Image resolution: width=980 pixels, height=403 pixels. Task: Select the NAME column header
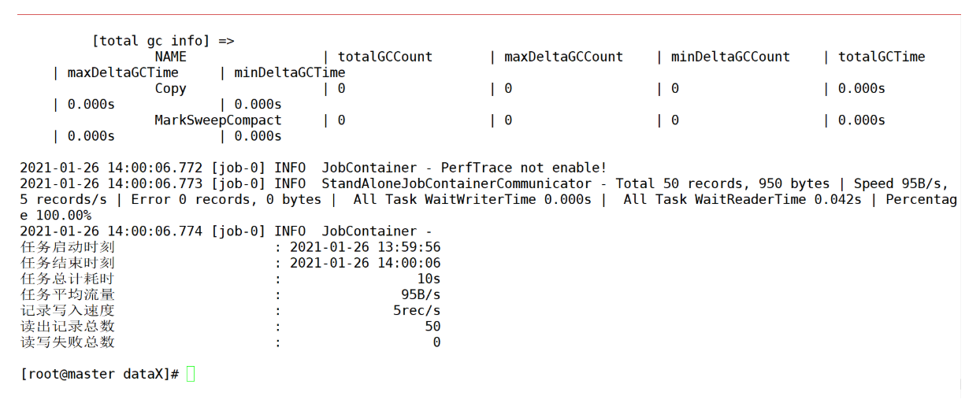click(170, 57)
